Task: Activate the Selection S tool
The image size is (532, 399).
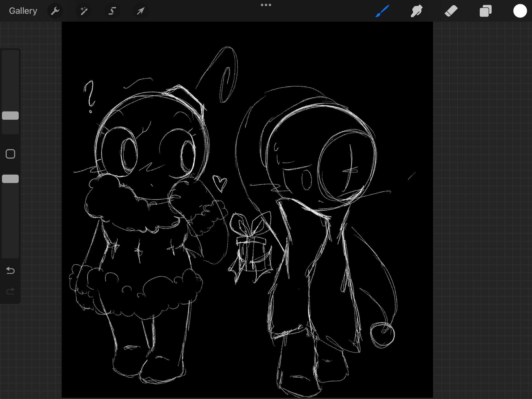Action: click(x=112, y=11)
